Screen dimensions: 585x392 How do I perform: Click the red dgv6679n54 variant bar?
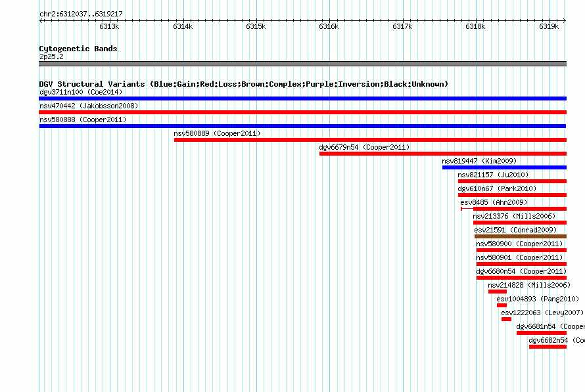tap(443, 154)
